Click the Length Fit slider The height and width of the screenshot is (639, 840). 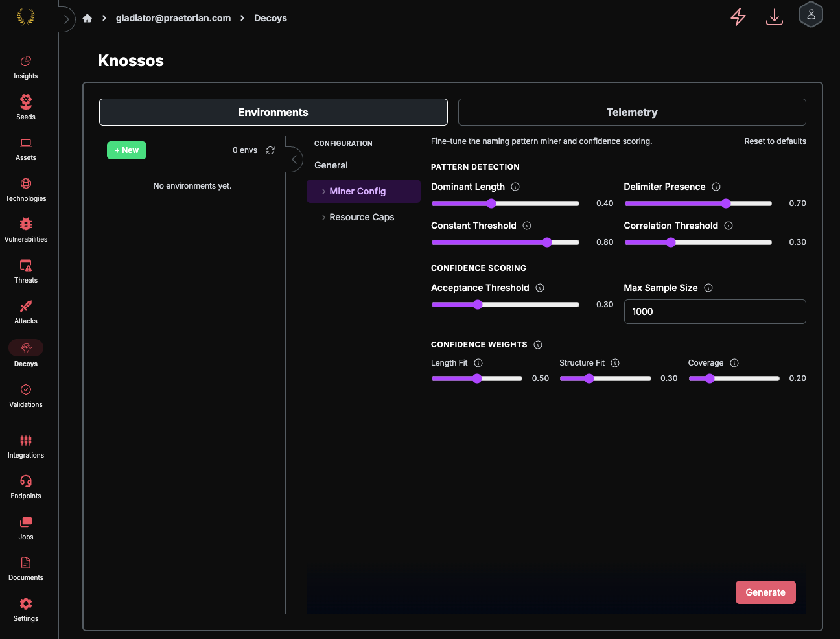tap(477, 378)
